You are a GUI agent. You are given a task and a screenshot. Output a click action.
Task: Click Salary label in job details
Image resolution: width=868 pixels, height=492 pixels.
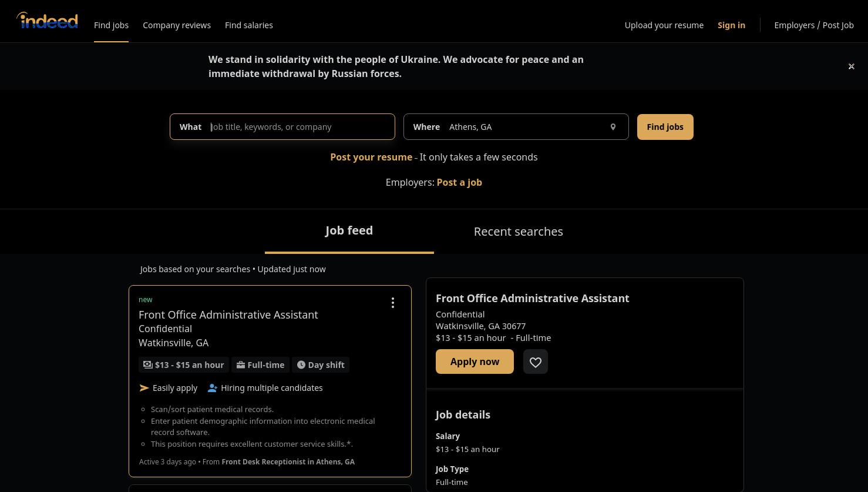(448, 436)
